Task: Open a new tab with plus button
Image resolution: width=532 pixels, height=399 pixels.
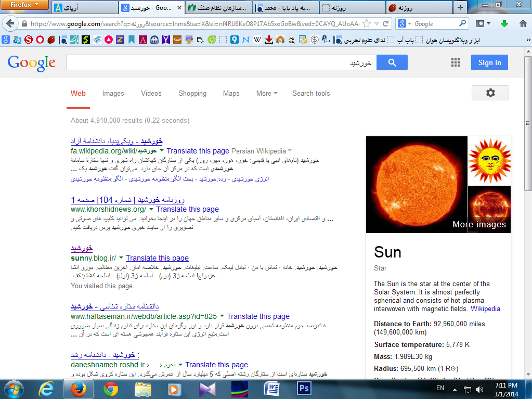Action: (x=460, y=8)
